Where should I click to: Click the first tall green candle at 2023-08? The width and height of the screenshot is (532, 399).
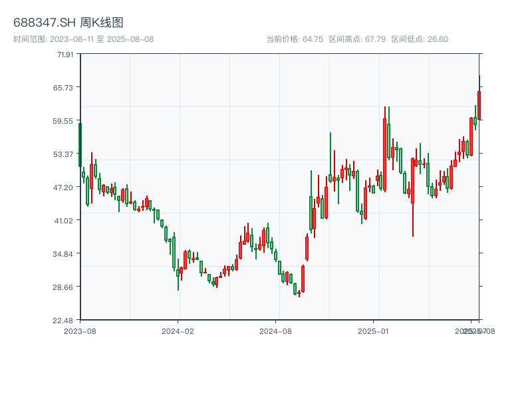click(80, 145)
